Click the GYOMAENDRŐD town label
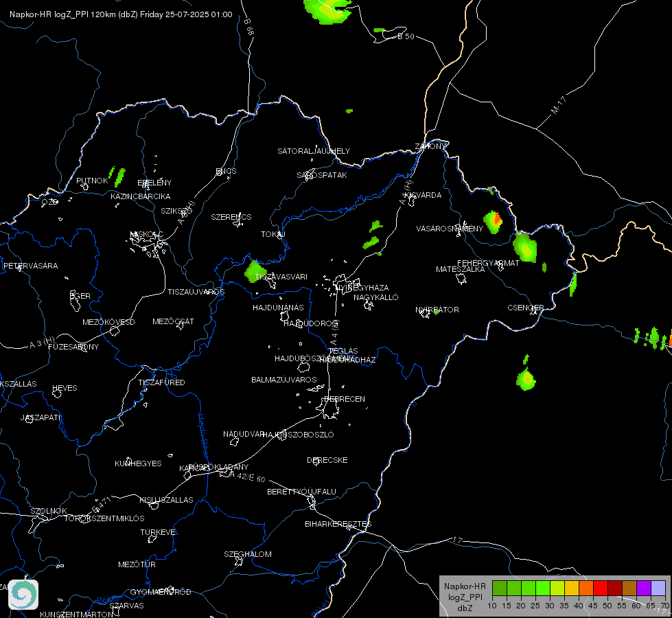The image size is (672, 618). 161,592
